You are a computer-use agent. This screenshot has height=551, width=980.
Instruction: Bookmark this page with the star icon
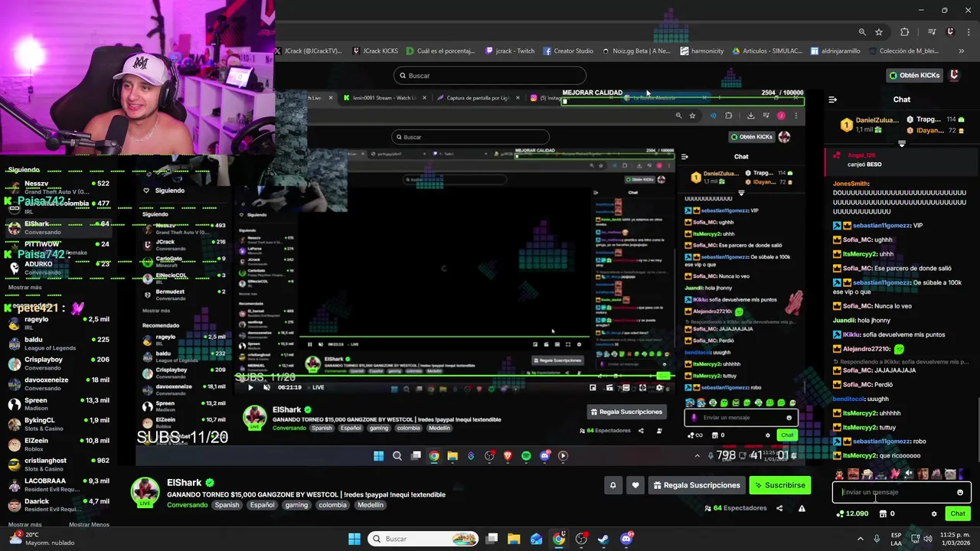(879, 32)
